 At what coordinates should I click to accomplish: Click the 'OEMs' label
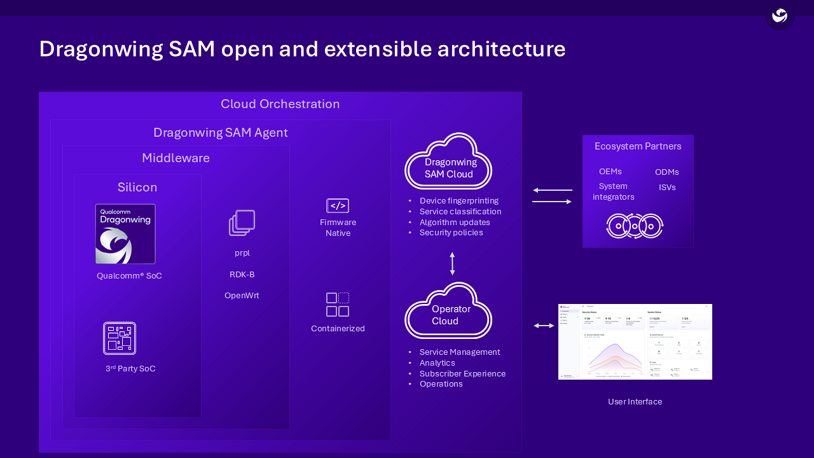tap(610, 171)
